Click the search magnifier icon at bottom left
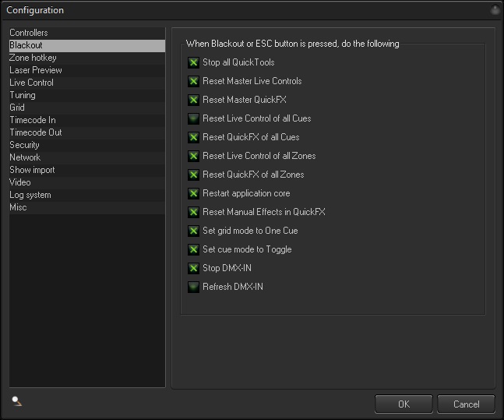504x420 pixels. tap(16, 401)
